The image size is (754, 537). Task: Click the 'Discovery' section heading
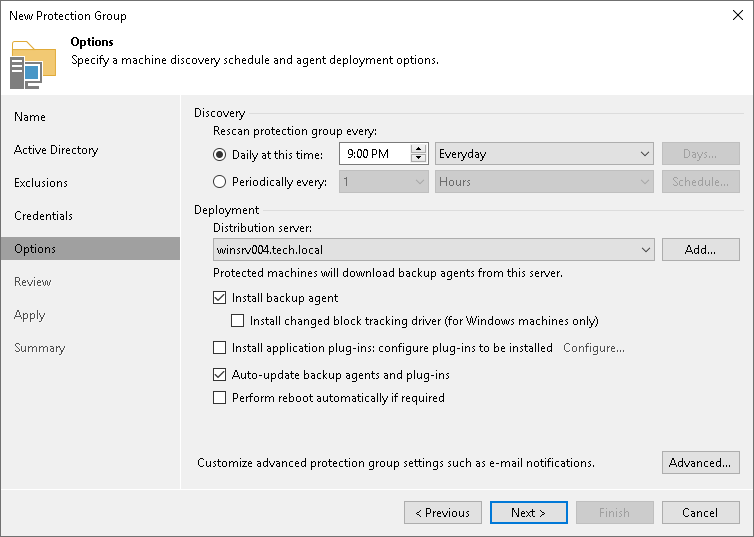pyautogui.click(x=219, y=113)
